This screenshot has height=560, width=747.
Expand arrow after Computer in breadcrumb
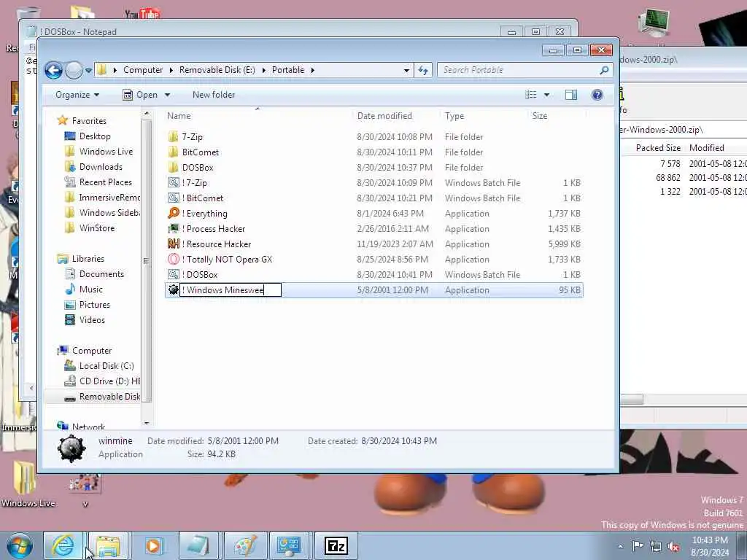tap(171, 70)
